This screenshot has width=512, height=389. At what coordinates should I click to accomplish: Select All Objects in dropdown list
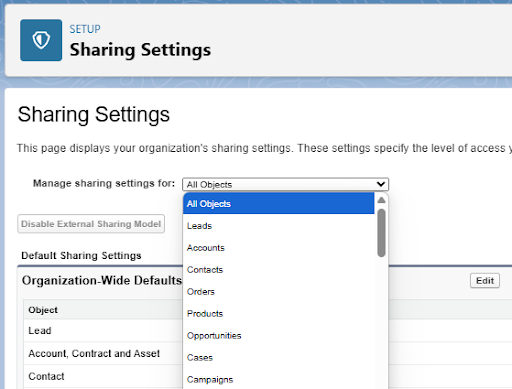point(278,204)
